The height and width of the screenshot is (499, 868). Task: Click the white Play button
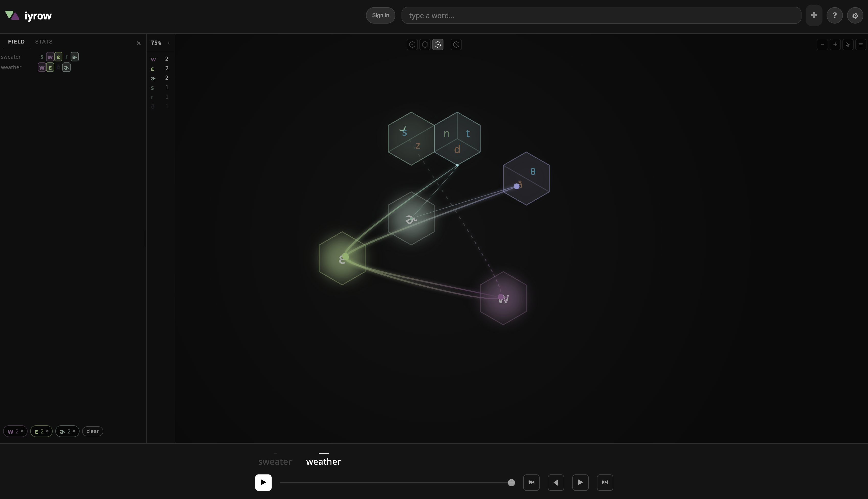[263, 483]
